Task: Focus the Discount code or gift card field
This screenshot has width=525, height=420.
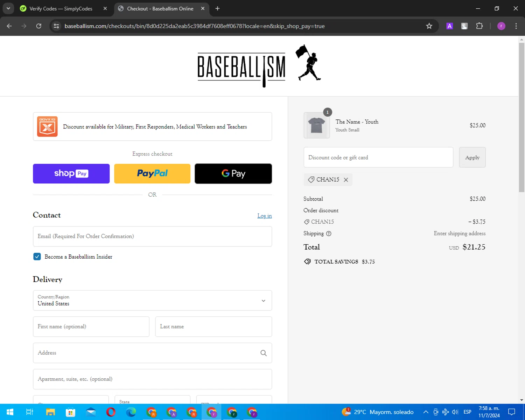Action: [378, 157]
